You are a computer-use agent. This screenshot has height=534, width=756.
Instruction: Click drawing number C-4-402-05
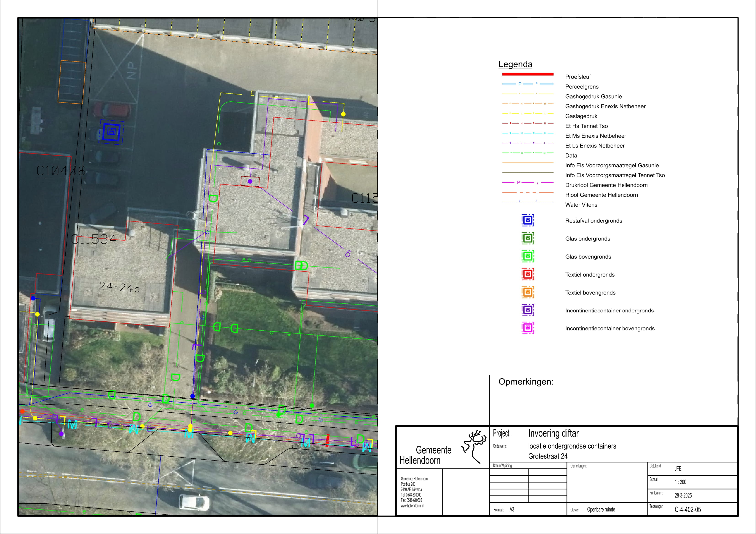687,510
